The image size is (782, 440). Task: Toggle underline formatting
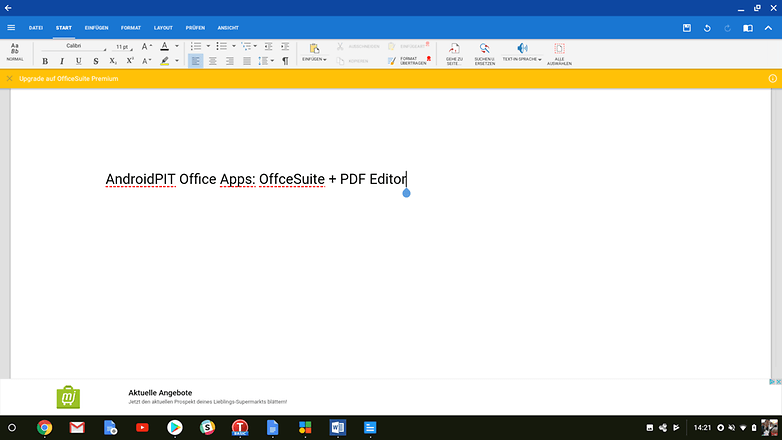pyautogui.click(x=78, y=61)
